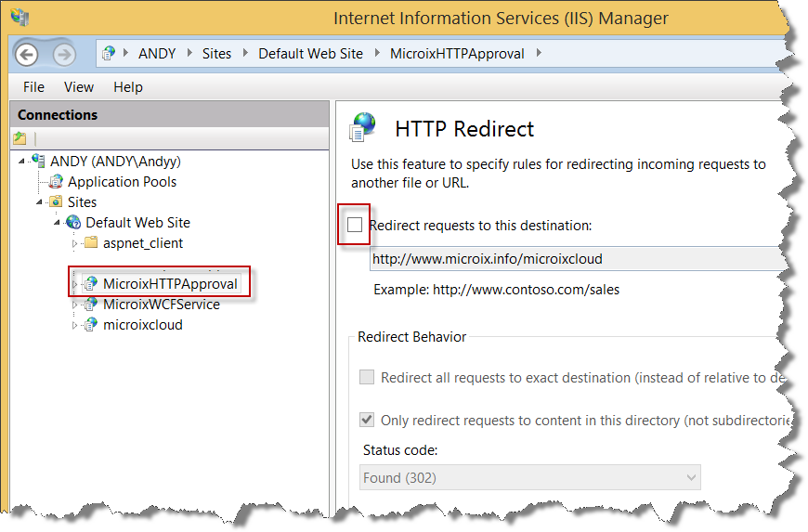
Task: Click the Back navigation arrow button
Action: [26, 54]
